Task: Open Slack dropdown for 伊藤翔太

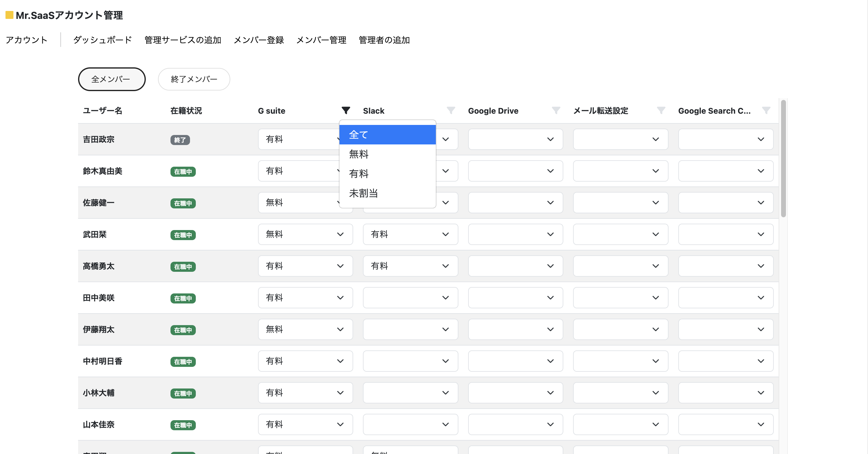Action: pyautogui.click(x=411, y=329)
